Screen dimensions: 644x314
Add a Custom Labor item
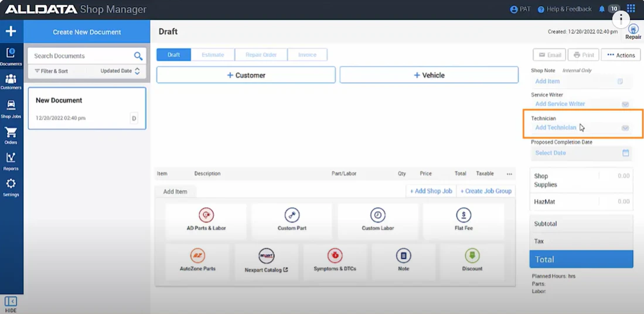[378, 221]
